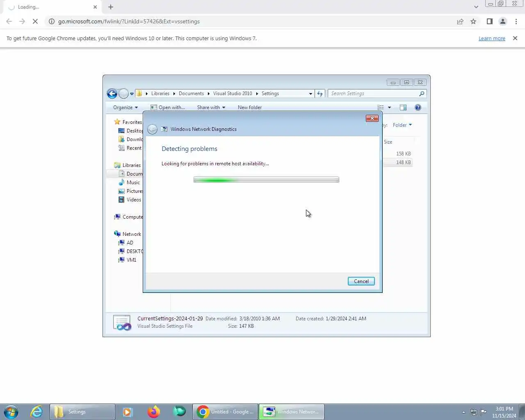This screenshot has width=525, height=420.
Task: Bookmark the page with the star icon
Action: tap(473, 21)
